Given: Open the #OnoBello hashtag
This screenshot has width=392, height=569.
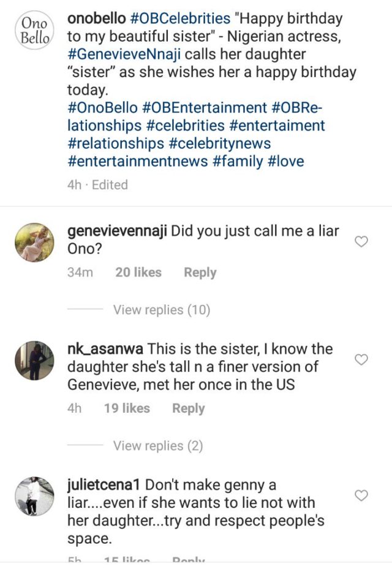Looking at the screenshot, I should tap(102, 108).
